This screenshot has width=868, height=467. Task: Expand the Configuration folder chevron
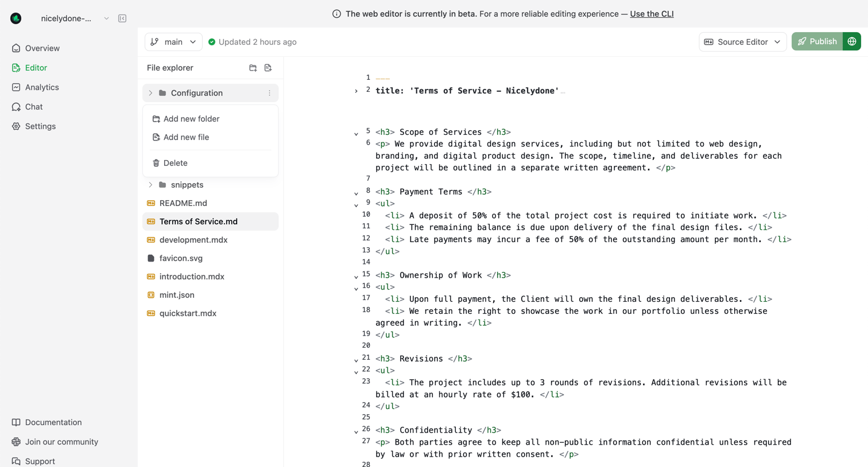(x=151, y=93)
